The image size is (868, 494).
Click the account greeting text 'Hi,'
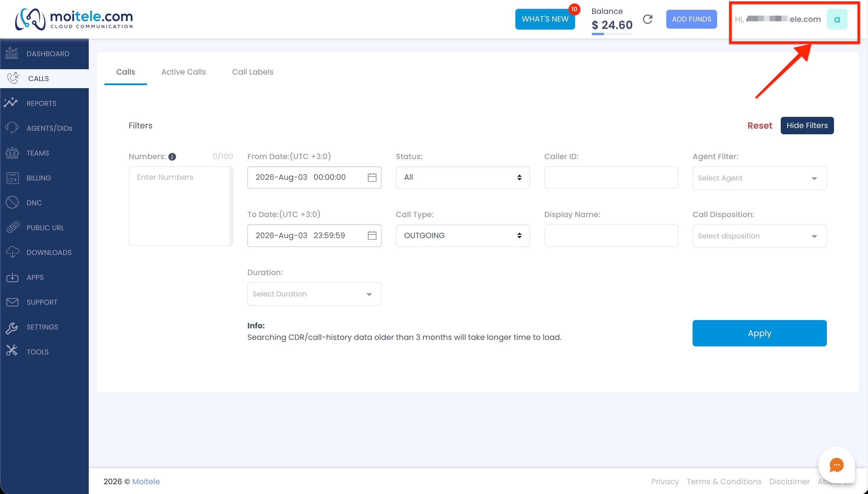click(739, 19)
